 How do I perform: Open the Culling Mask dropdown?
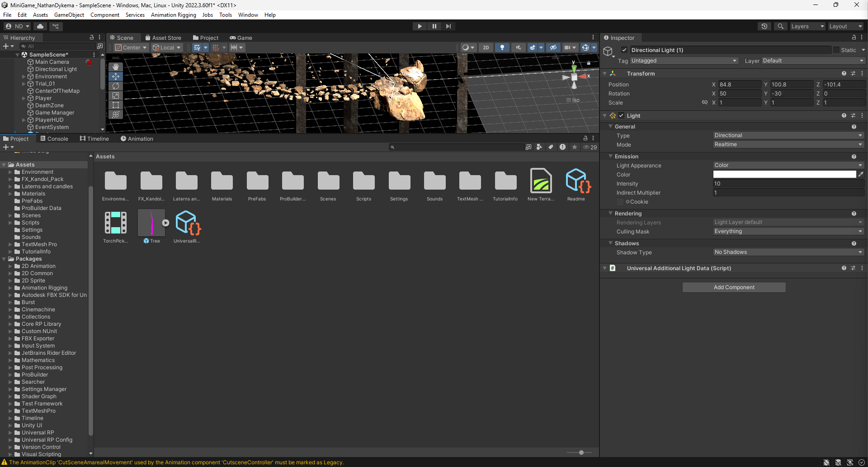(788, 231)
